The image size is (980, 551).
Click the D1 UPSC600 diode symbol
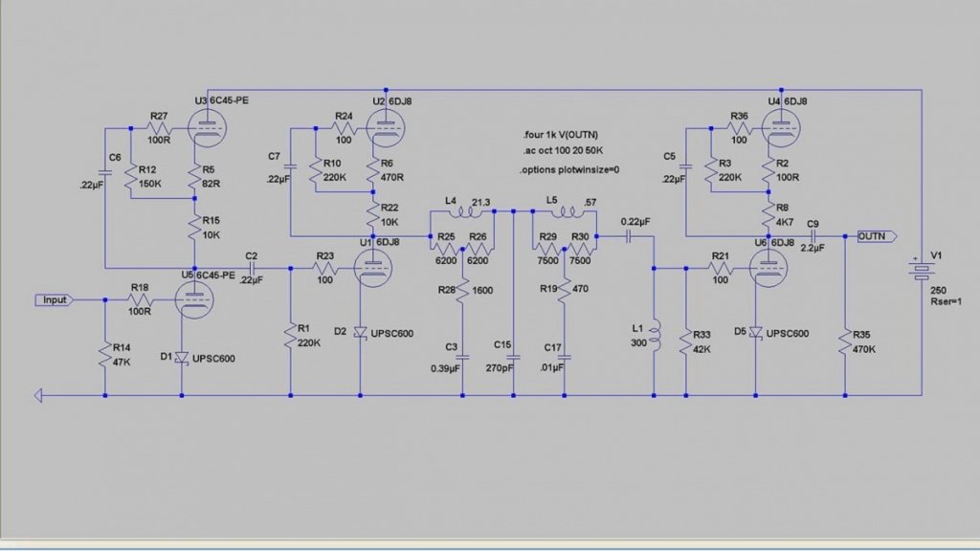click(182, 358)
